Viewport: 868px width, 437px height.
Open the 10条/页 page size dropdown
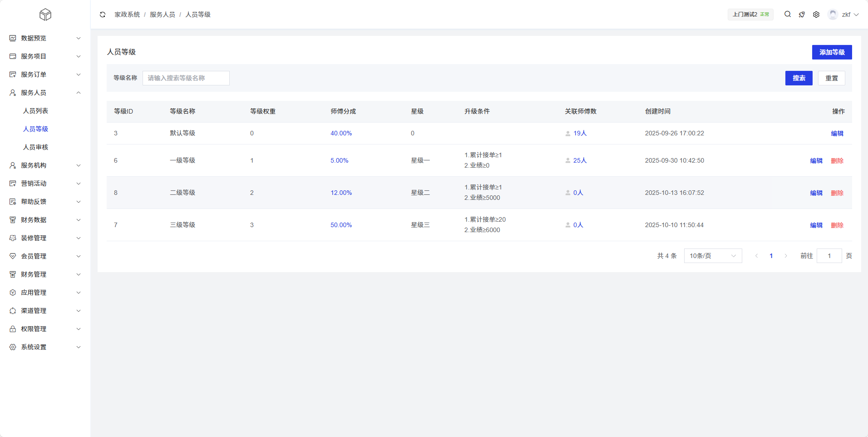point(713,256)
